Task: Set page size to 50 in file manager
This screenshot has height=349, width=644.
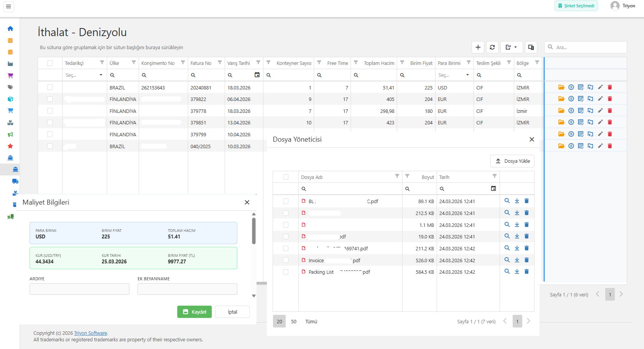Action: [294, 322]
